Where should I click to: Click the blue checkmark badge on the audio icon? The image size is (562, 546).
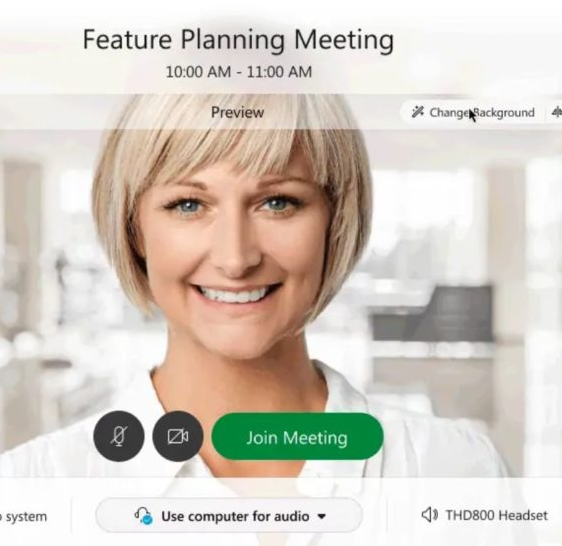[x=147, y=519]
